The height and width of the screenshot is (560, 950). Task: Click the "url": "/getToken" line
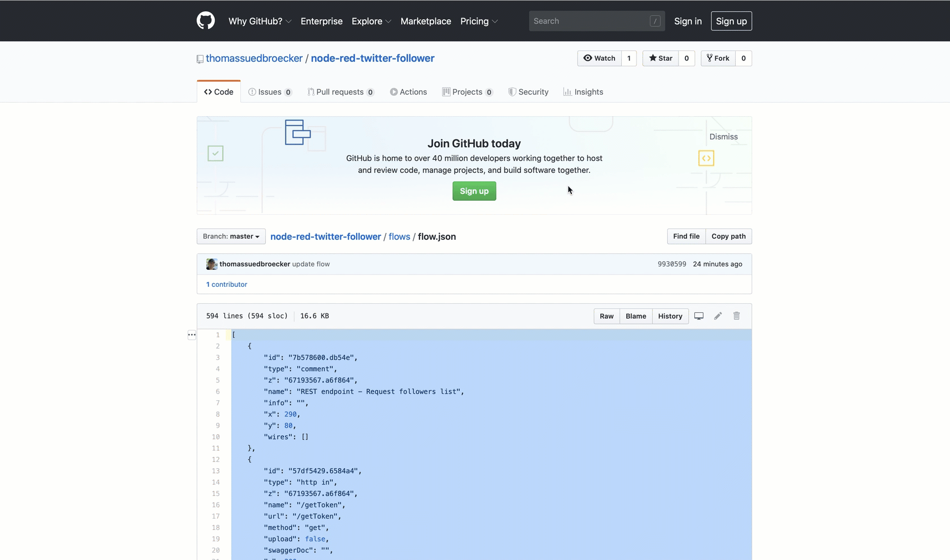pos(304,516)
